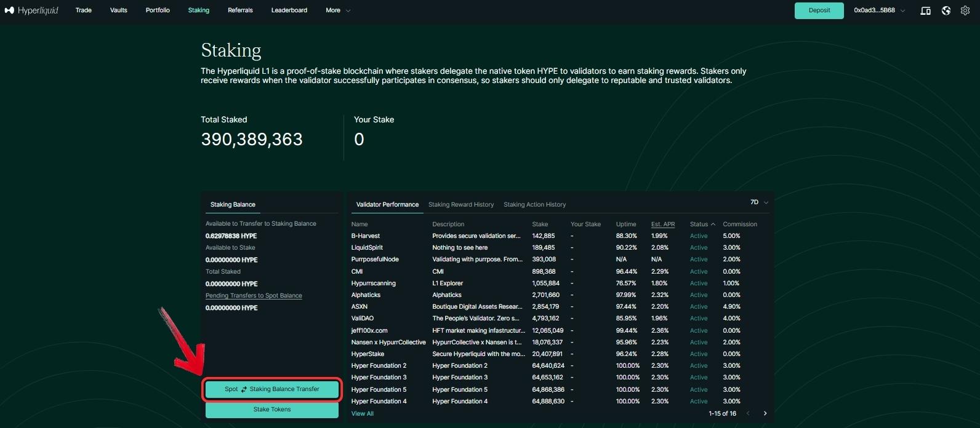
Task: Go to Portfolio
Action: click(x=158, y=10)
